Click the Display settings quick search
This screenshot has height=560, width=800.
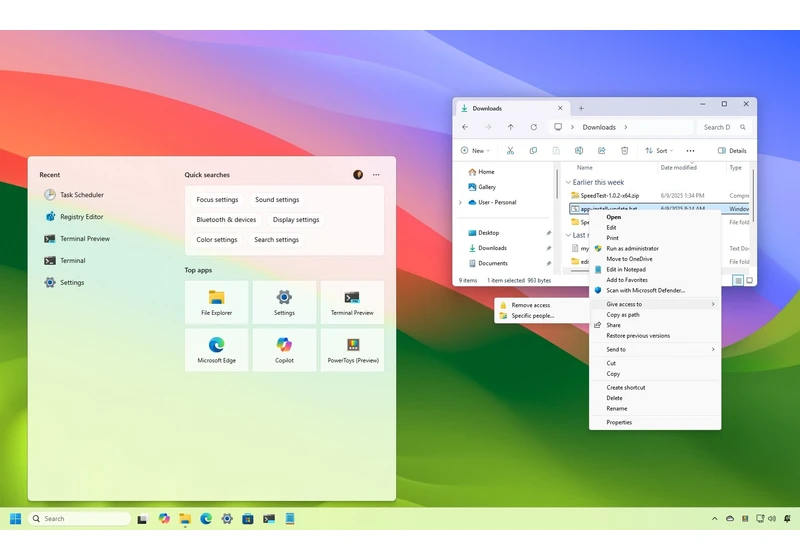[296, 220]
